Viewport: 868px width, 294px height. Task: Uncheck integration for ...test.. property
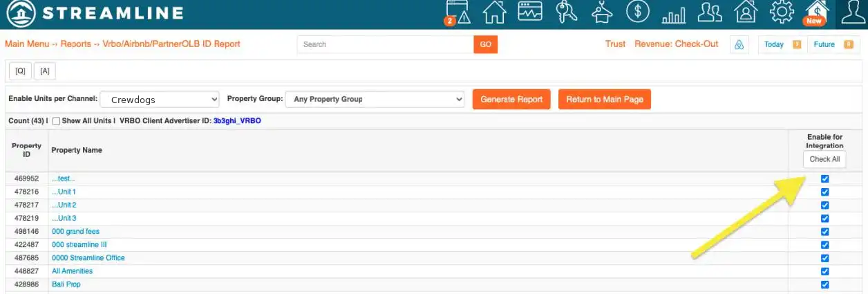(x=824, y=178)
